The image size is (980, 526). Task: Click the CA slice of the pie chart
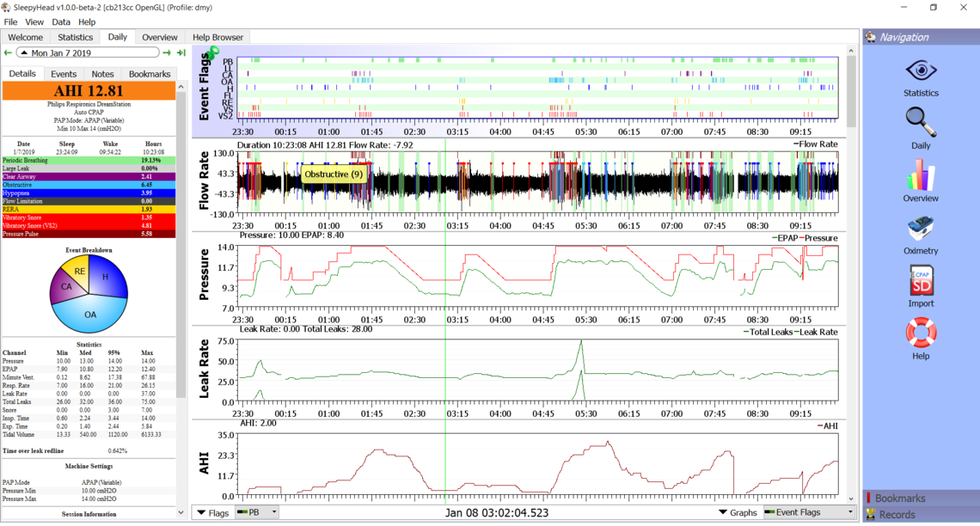65,286
